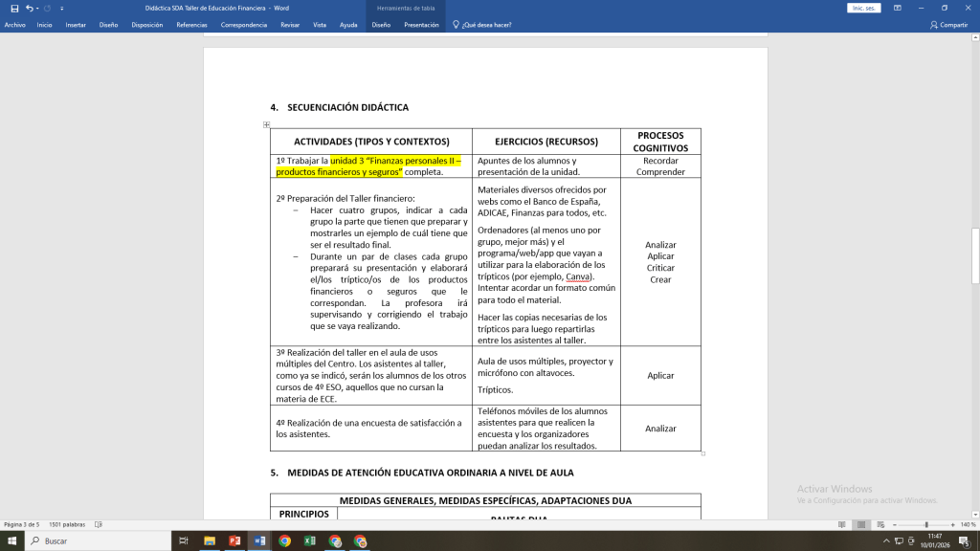Image resolution: width=980 pixels, height=551 pixels.
Task: Switch to Read Mode view
Action: [842, 524]
